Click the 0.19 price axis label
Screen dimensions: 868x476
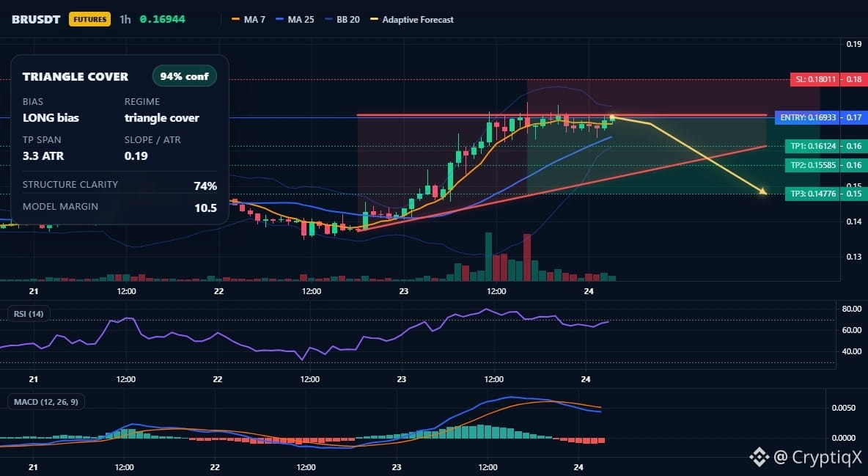854,44
